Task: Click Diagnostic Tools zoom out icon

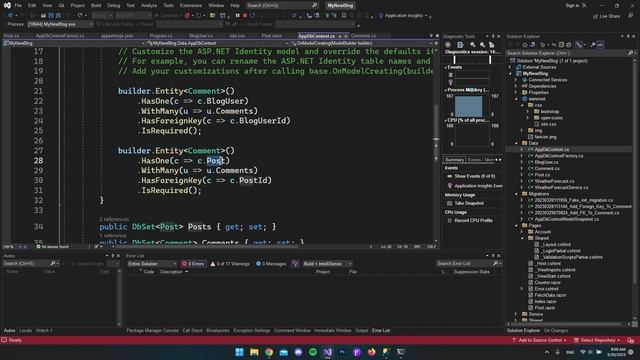Action: click(x=482, y=45)
